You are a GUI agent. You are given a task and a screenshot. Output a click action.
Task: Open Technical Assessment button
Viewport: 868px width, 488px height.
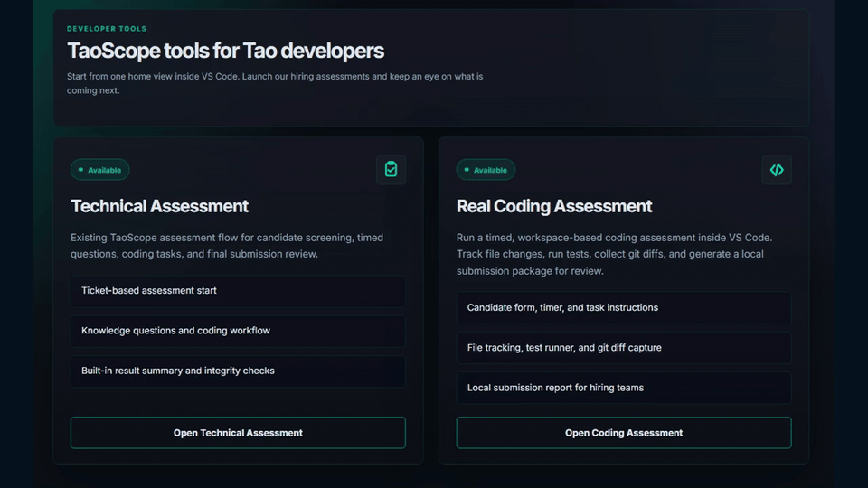click(238, 433)
